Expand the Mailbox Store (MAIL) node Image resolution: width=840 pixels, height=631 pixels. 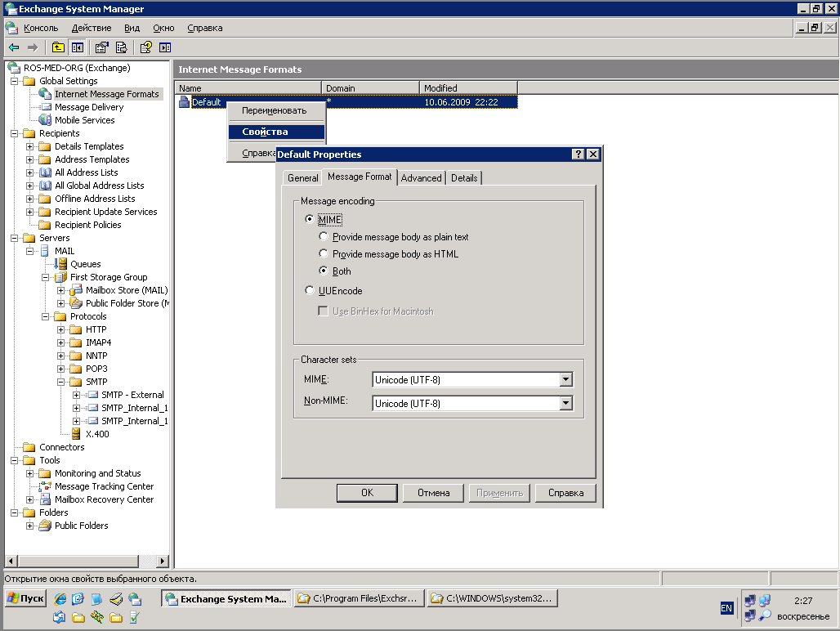pyautogui.click(x=61, y=290)
